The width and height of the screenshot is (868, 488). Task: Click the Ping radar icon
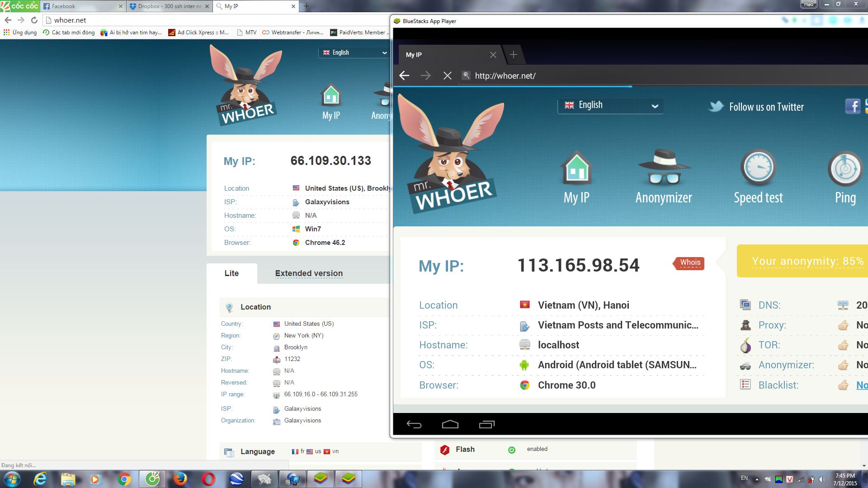(845, 168)
